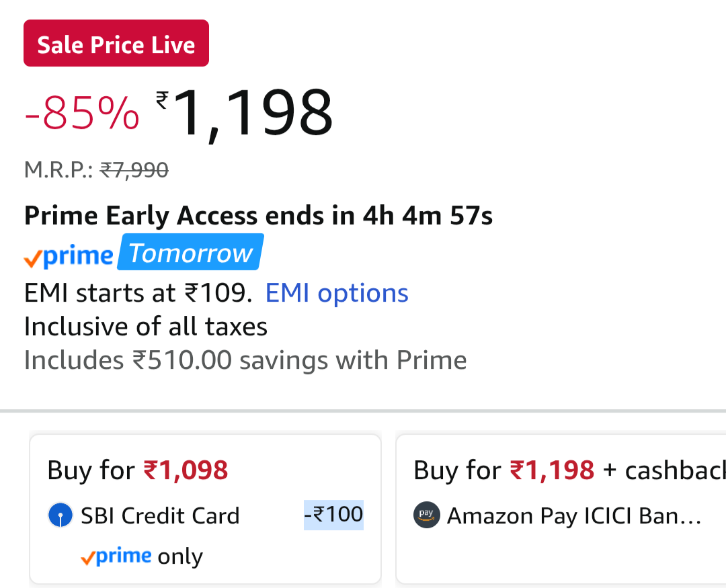Click the highlighted -₹100 discount amount
The image size is (726, 588).
[333, 515]
